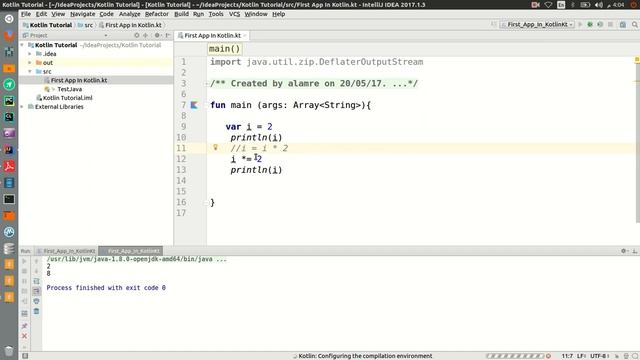The image size is (640, 360).
Task: Click First App in Kotlin.kt breadcrumb
Action: pyautogui.click(x=130, y=25)
